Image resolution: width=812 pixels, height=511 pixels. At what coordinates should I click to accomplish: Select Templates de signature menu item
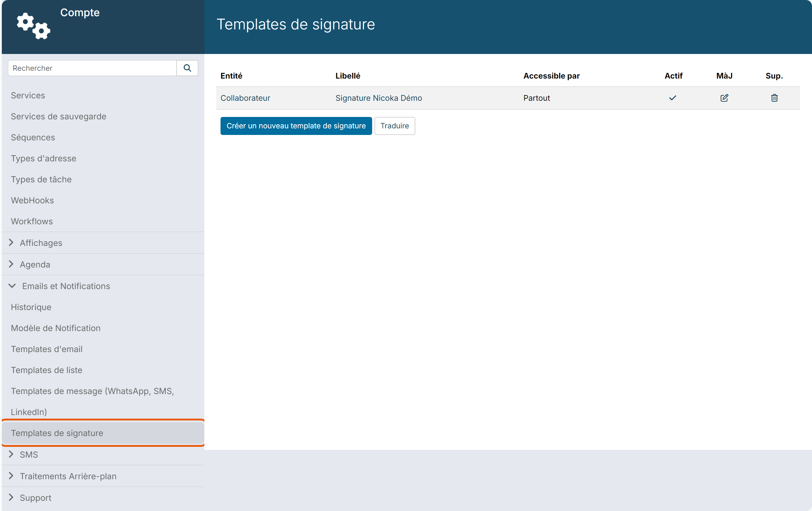click(x=103, y=433)
